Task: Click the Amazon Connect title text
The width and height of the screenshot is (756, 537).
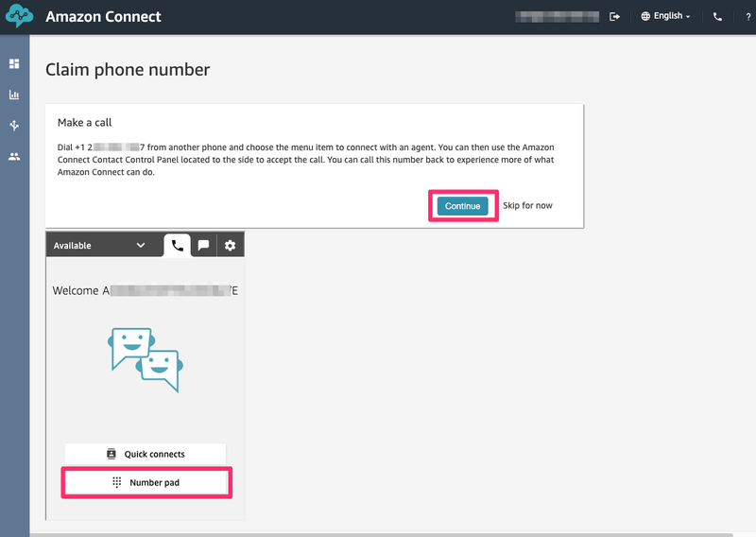Action: 103,16
